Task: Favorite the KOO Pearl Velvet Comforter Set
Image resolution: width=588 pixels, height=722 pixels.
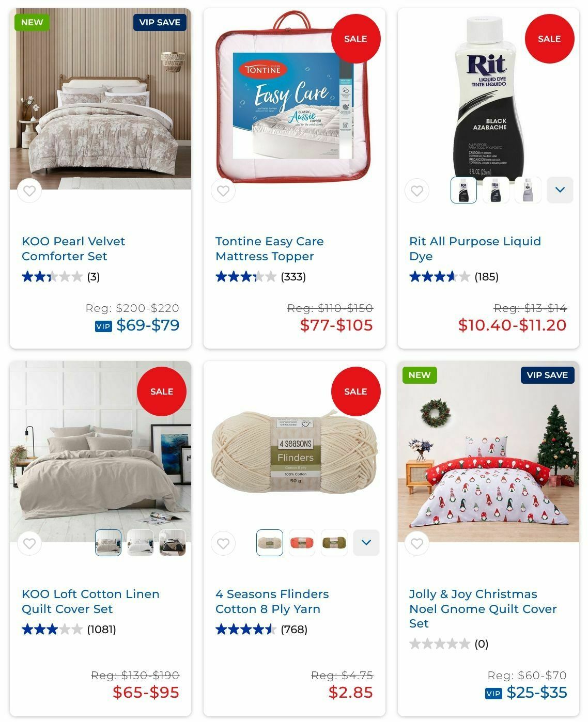Action: (x=29, y=191)
